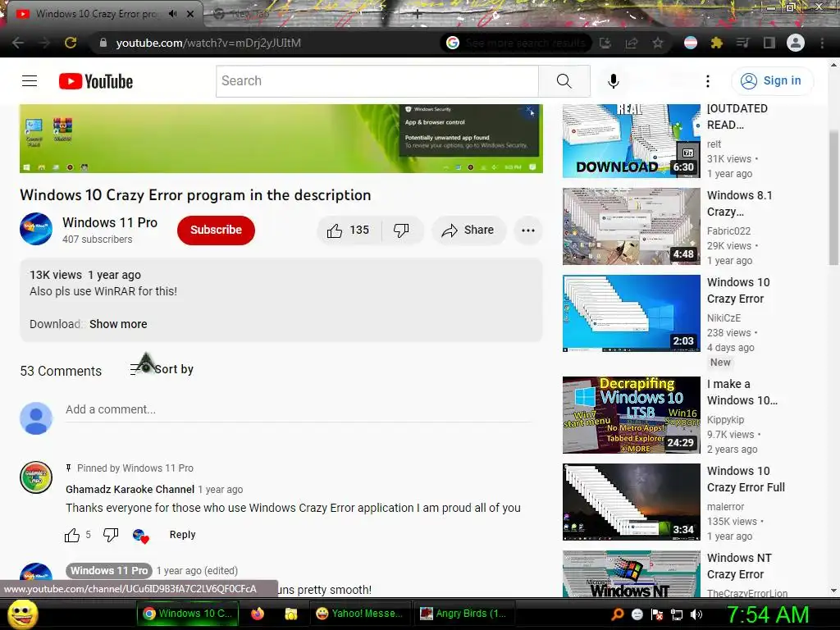Viewport: 840px width, 630px height.
Task: Mute the tab with the speaker icon
Action: click(x=172, y=14)
